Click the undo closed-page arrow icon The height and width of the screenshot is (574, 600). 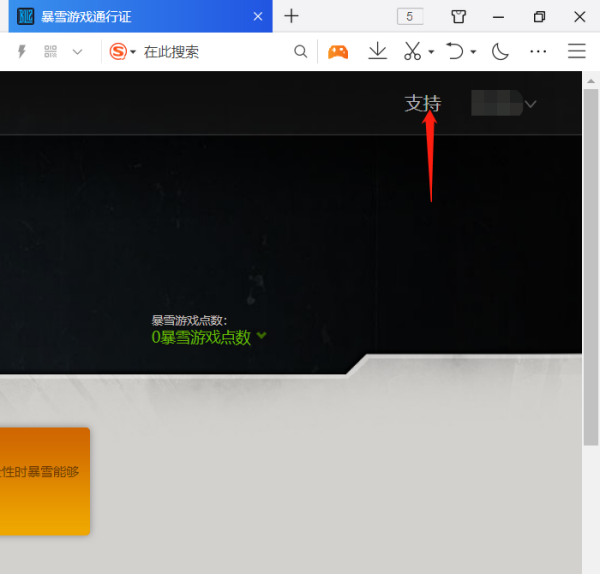coord(455,51)
